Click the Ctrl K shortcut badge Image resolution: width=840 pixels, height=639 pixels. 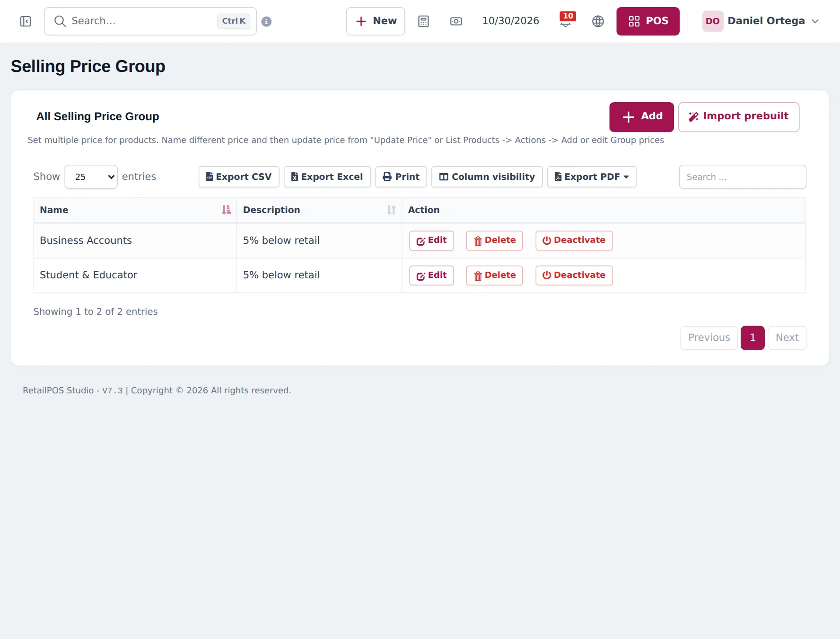234,21
